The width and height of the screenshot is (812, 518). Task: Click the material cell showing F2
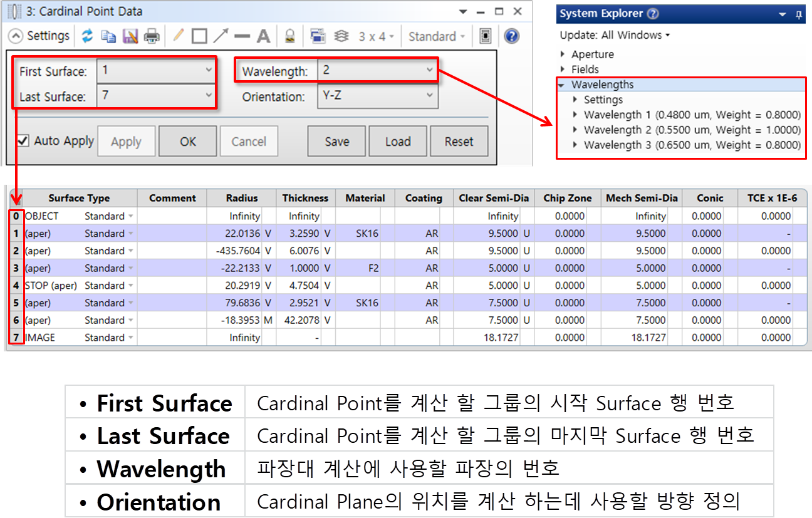(360, 268)
